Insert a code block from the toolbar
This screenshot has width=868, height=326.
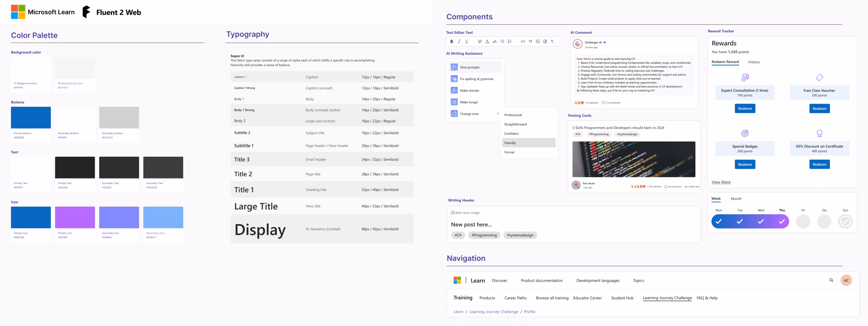(x=538, y=42)
